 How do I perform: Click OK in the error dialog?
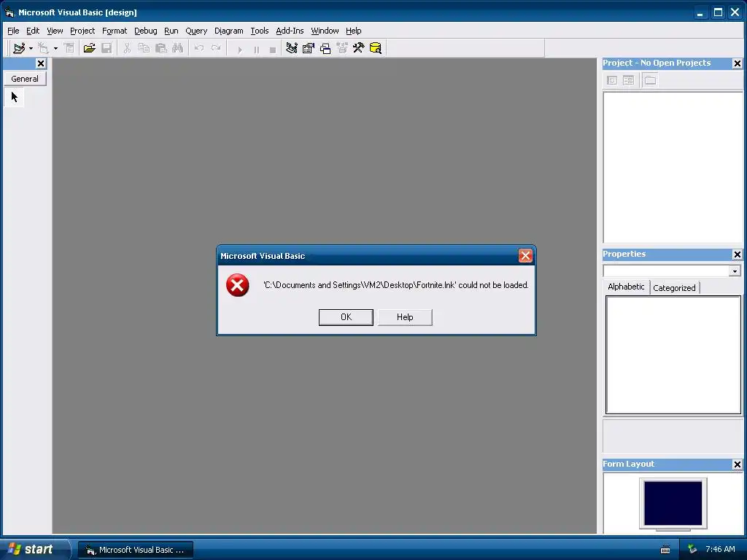point(346,317)
